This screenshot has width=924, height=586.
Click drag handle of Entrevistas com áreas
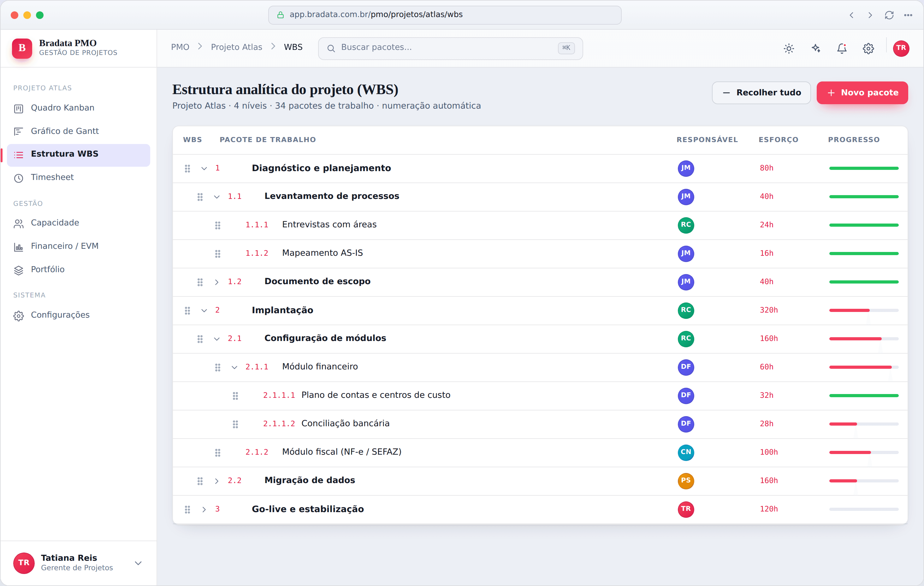(217, 225)
